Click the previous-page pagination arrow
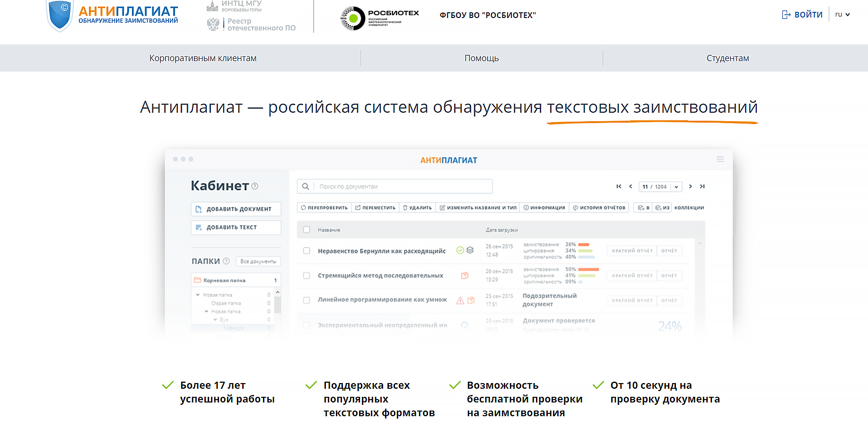868x429 pixels. coord(631,187)
